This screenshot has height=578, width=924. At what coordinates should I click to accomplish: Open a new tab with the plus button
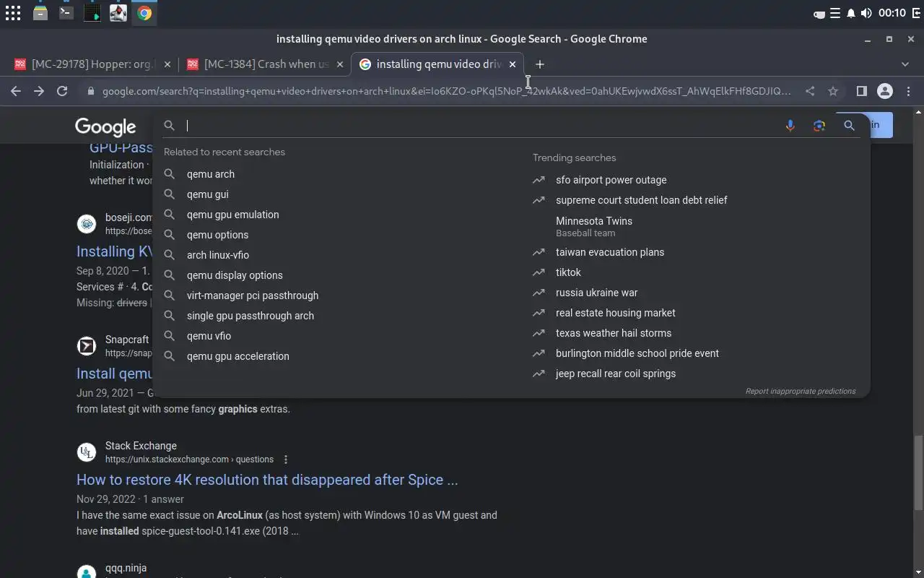(x=540, y=64)
